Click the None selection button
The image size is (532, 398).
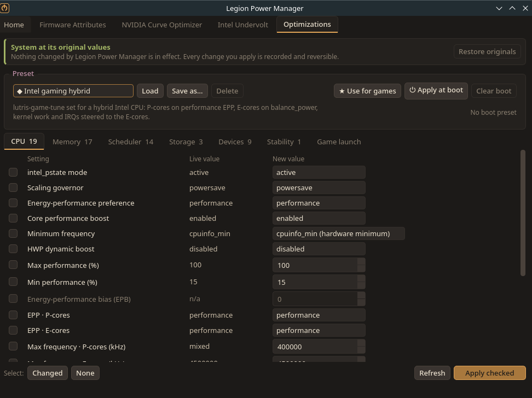(x=85, y=373)
